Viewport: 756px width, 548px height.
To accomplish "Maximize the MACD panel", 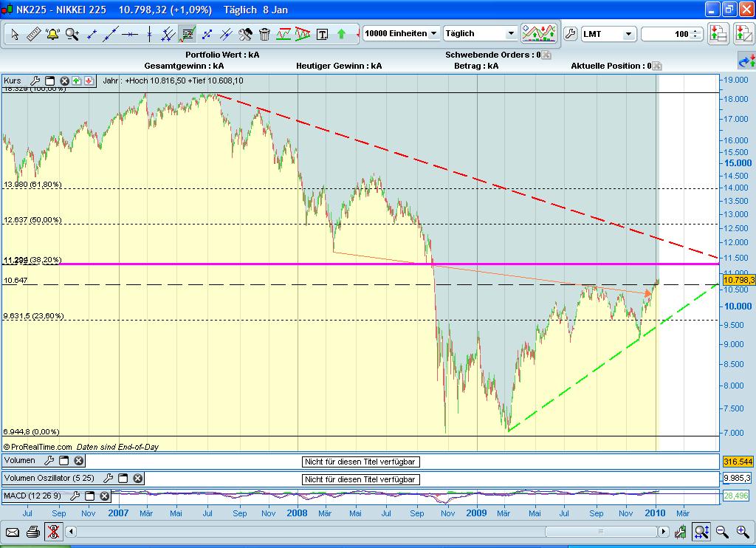I will [89, 496].
